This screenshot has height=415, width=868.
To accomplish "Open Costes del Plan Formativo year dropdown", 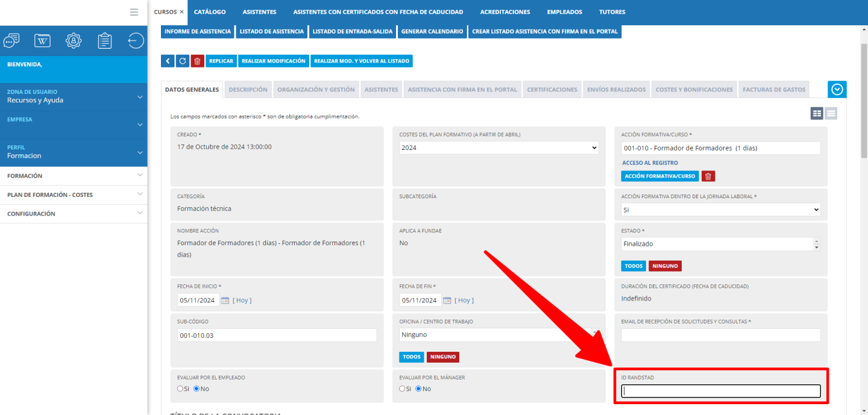I will click(498, 148).
